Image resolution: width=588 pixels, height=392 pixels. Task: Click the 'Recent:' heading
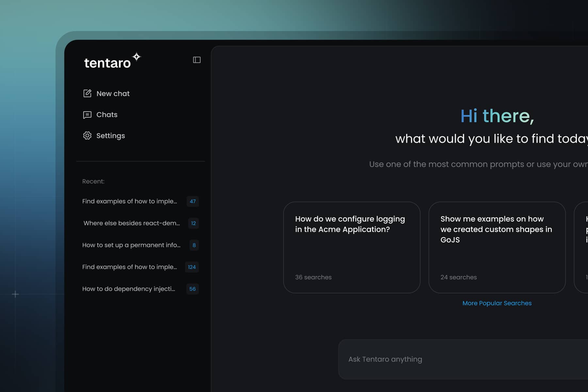tap(93, 181)
